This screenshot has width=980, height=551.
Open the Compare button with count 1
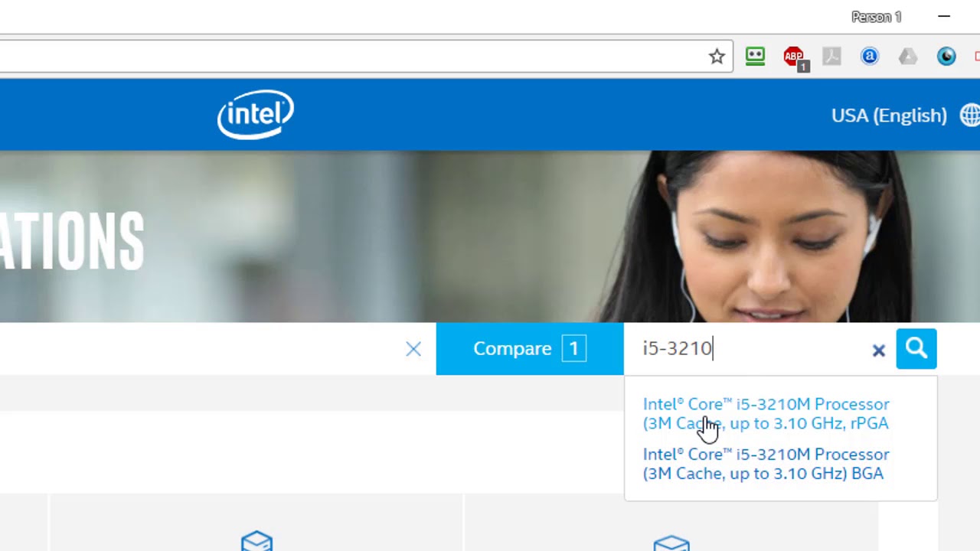[x=530, y=349]
